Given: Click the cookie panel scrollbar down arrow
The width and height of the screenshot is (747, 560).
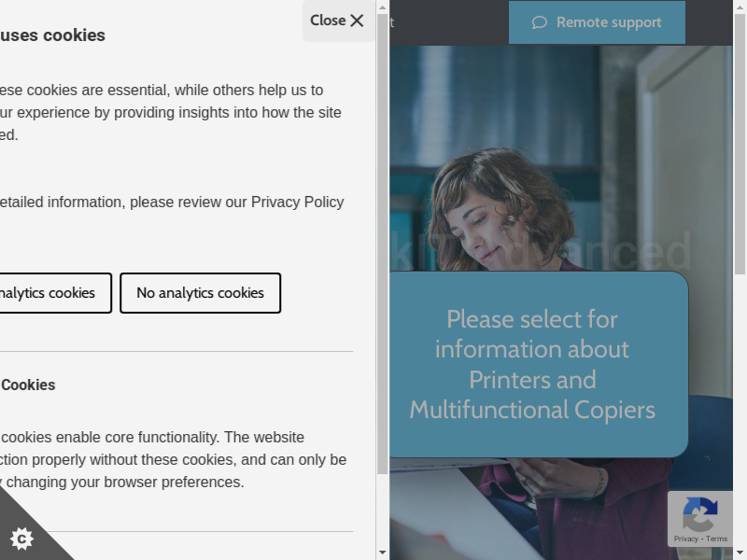Looking at the screenshot, I should click(x=382, y=553).
